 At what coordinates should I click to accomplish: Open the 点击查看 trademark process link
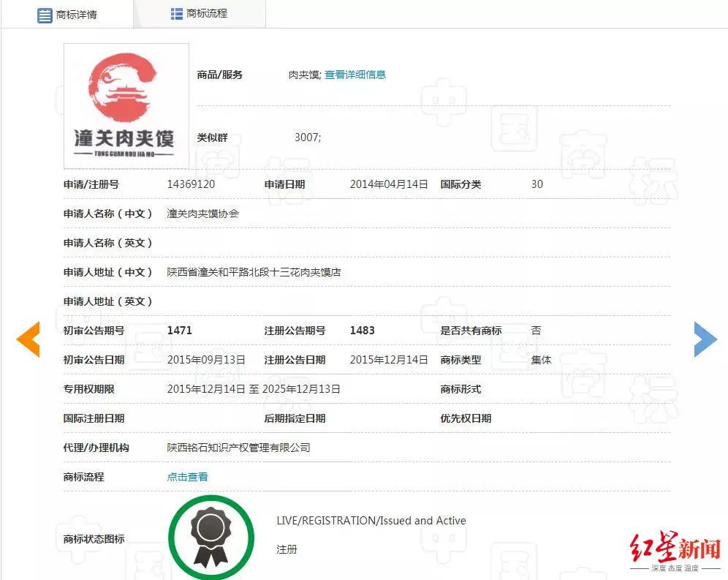(187, 477)
